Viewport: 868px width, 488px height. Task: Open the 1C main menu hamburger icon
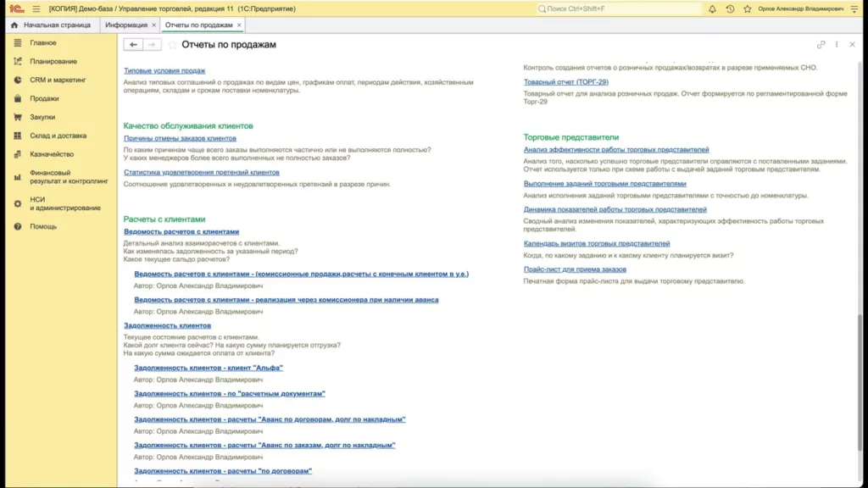[x=36, y=8]
